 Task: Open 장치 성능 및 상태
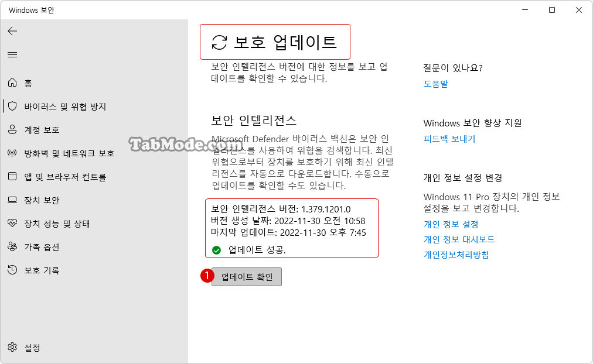(x=57, y=224)
